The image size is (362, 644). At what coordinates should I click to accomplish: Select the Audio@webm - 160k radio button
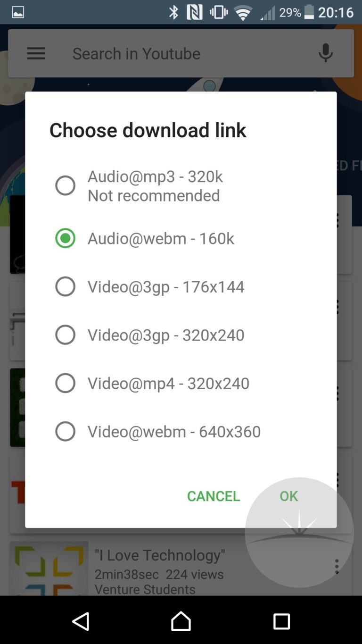coord(65,238)
